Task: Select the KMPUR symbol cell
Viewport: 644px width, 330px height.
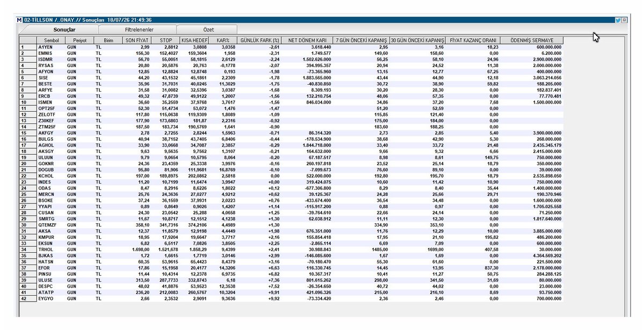Action: 51,237
